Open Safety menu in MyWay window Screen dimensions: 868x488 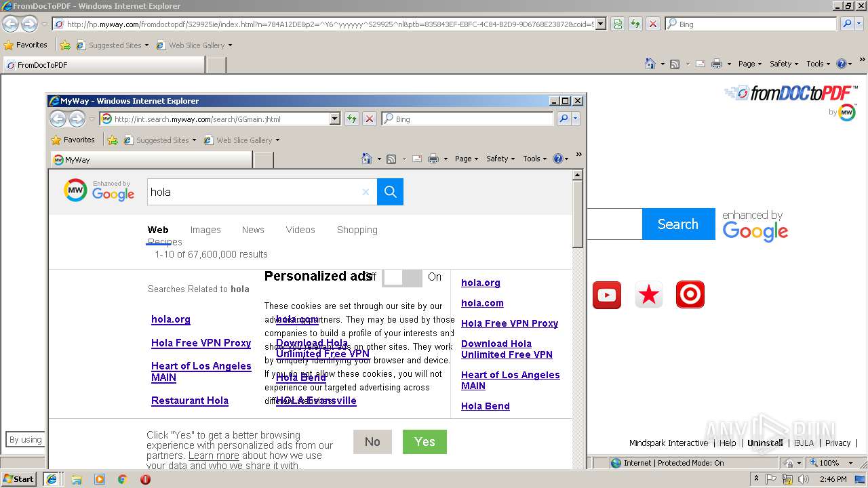[x=500, y=159]
